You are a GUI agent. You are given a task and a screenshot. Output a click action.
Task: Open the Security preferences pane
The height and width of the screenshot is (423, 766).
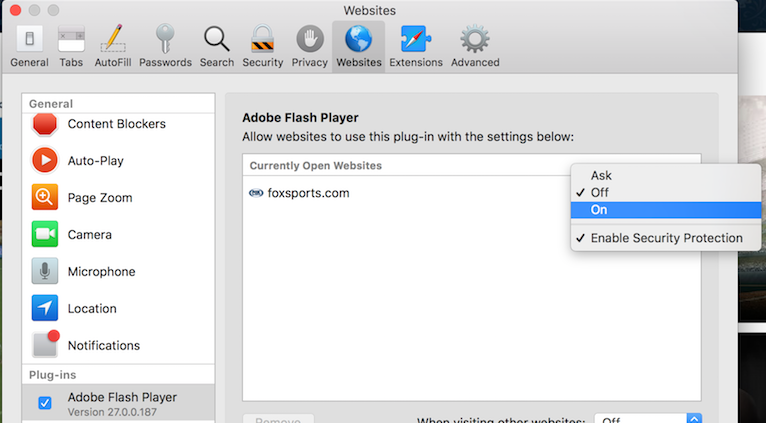(x=263, y=47)
